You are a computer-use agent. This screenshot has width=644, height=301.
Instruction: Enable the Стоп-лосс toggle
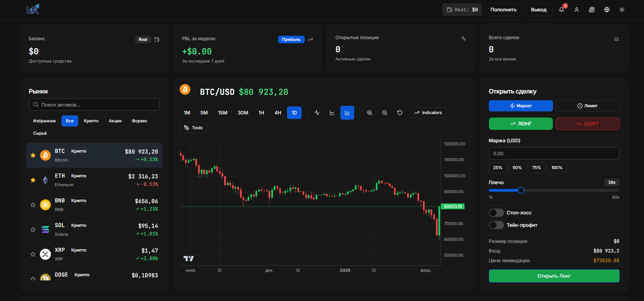[x=496, y=213]
